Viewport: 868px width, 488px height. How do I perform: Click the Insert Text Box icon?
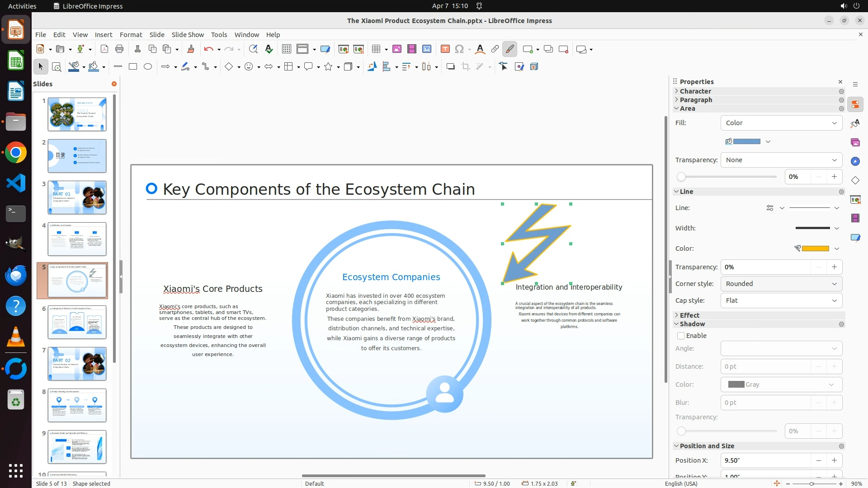(x=445, y=49)
